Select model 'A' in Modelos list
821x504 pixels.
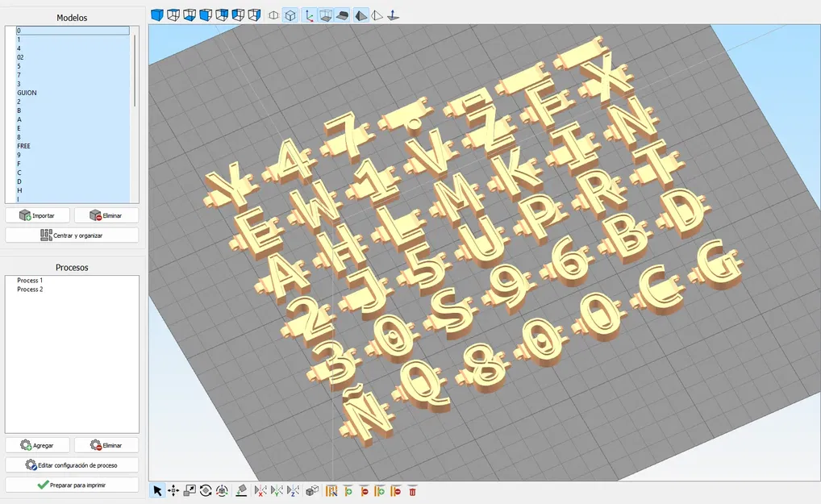pos(73,119)
